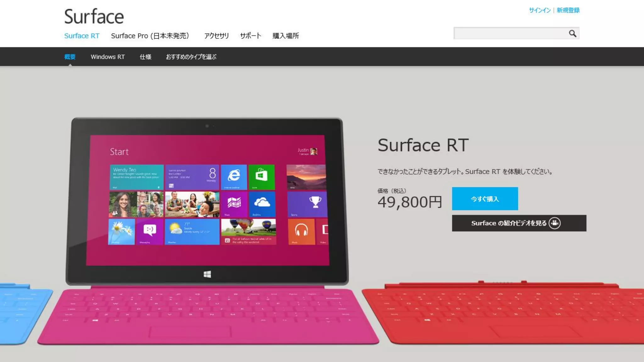
Task: Click the search magnifier icon
Action: 572,33
